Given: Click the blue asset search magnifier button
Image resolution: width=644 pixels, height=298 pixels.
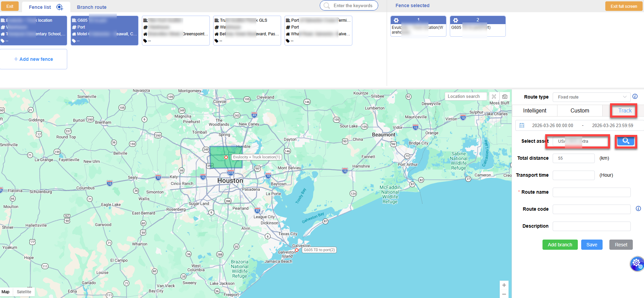Looking at the screenshot, I should tap(626, 141).
